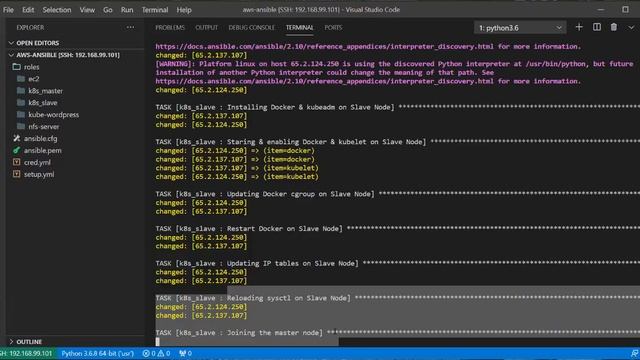Kill terminal with trash icon
Screen dimensions: 640x360
click(613, 27)
